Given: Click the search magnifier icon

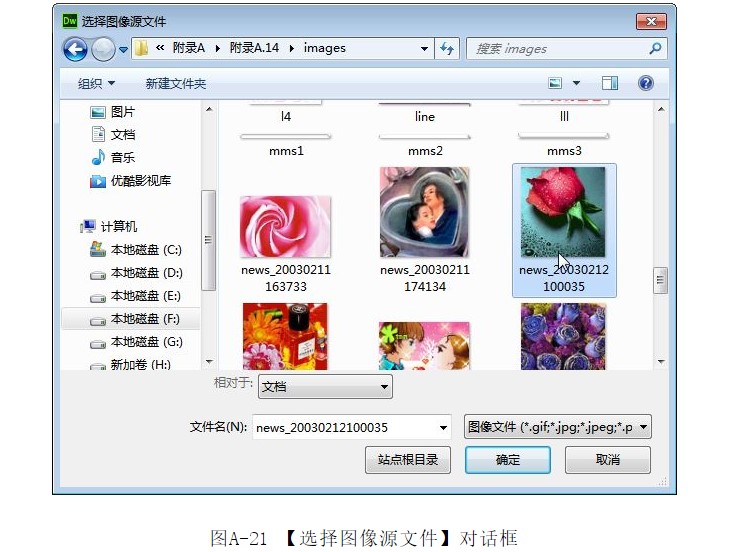Looking at the screenshot, I should tap(655, 48).
